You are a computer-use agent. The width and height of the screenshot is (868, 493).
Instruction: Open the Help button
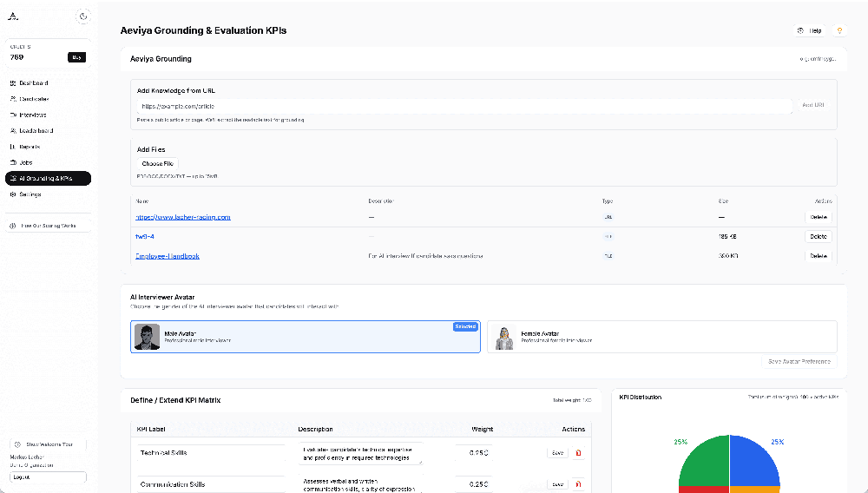810,31
